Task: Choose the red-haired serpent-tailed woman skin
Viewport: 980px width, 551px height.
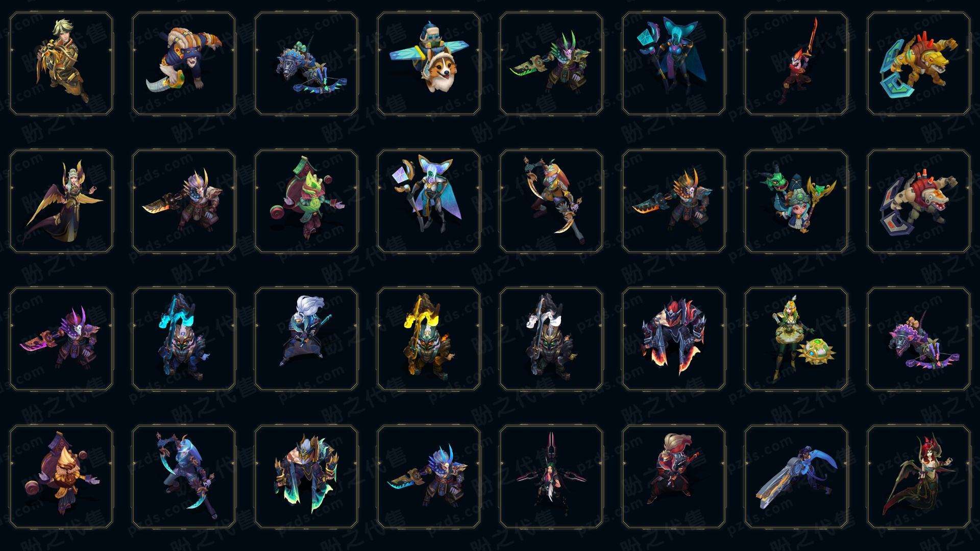Action: tap(919, 477)
